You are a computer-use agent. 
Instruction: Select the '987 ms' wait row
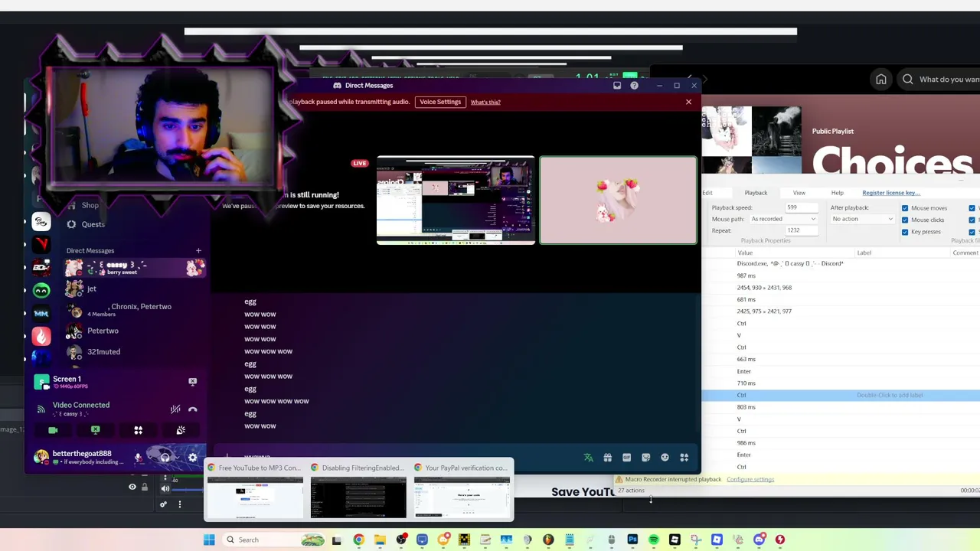tap(841, 275)
